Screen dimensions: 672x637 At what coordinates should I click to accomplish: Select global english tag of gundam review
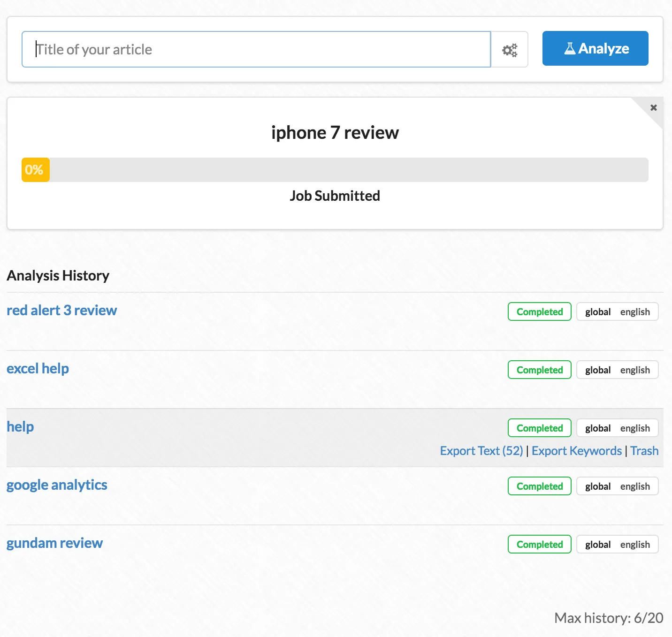point(618,544)
